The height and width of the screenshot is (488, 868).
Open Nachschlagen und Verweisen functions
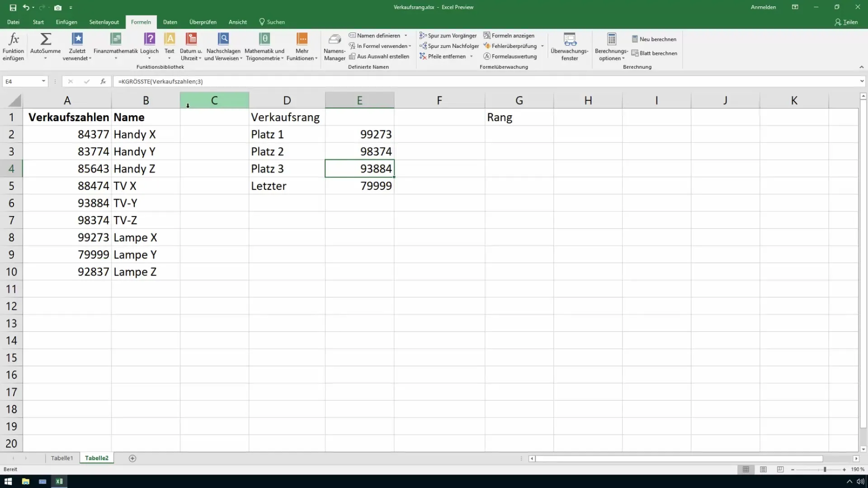(224, 47)
